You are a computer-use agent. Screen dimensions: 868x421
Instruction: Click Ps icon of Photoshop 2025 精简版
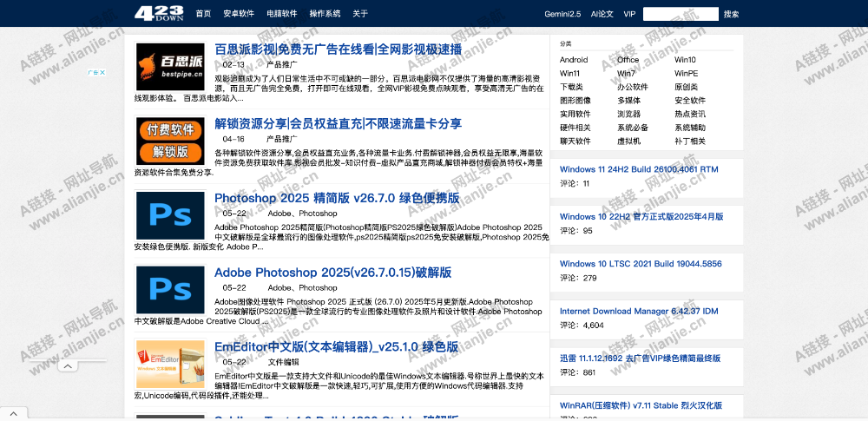[x=170, y=215]
